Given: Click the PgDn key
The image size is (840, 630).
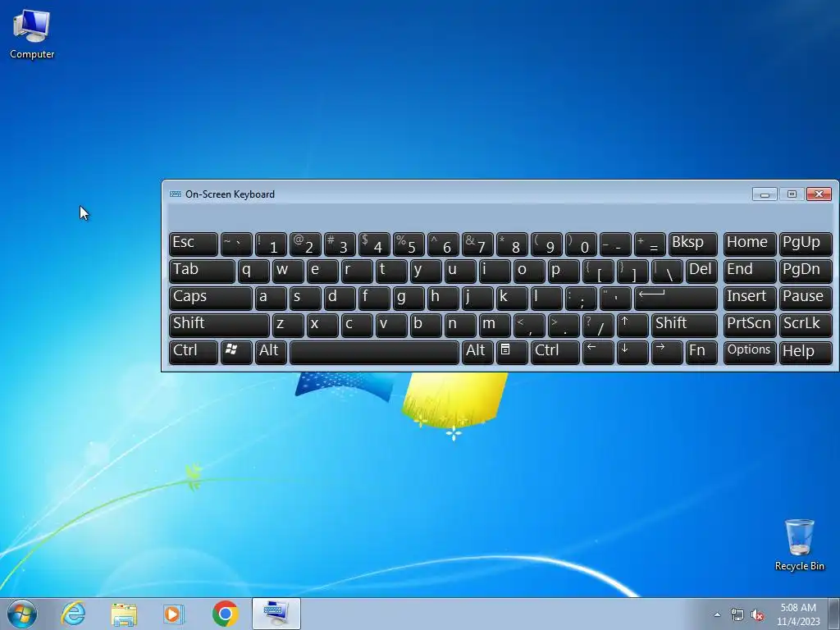Looking at the screenshot, I should 806,271.
